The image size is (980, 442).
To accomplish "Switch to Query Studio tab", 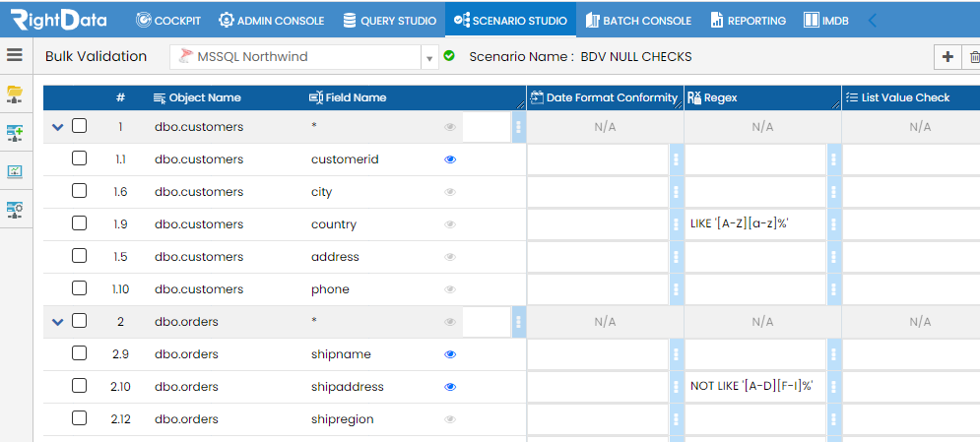I will [x=389, y=21].
